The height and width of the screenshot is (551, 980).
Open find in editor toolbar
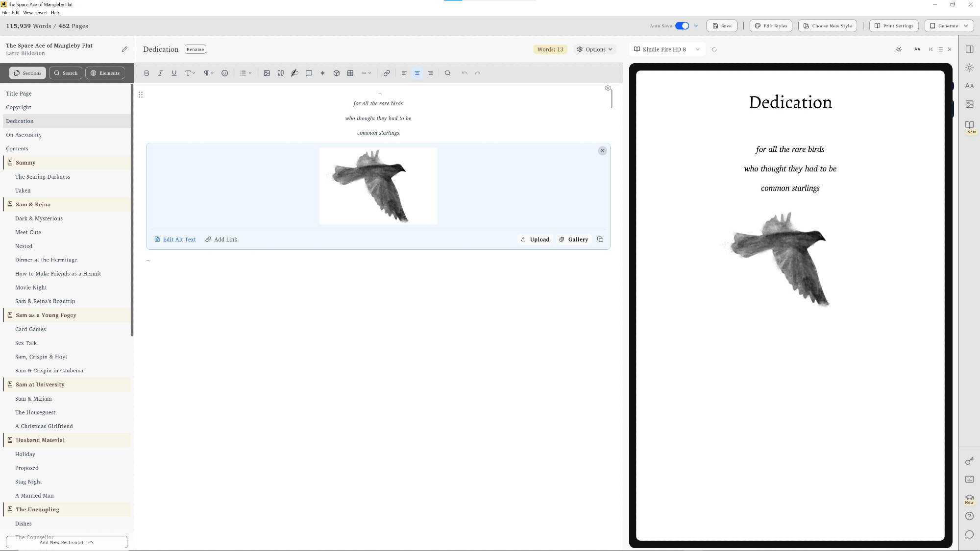tap(447, 73)
